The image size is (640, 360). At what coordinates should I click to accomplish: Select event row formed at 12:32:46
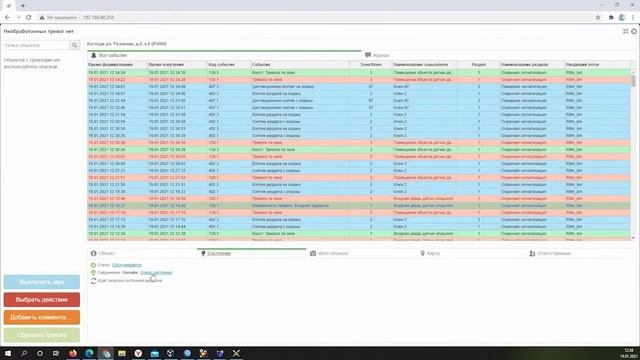pyautogui.click(x=359, y=108)
